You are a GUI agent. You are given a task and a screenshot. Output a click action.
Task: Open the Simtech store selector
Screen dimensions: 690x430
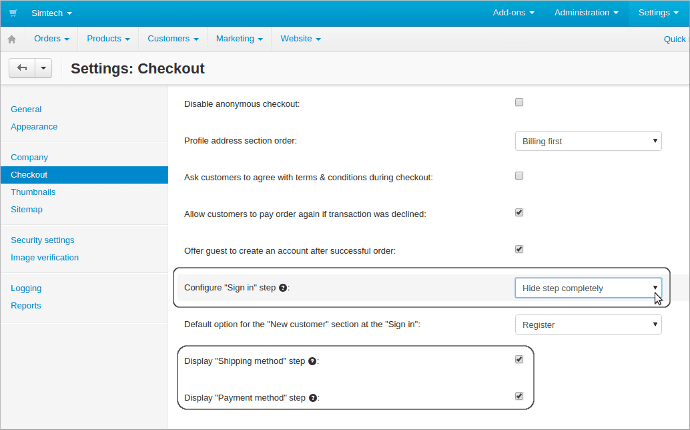click(51, 13)
